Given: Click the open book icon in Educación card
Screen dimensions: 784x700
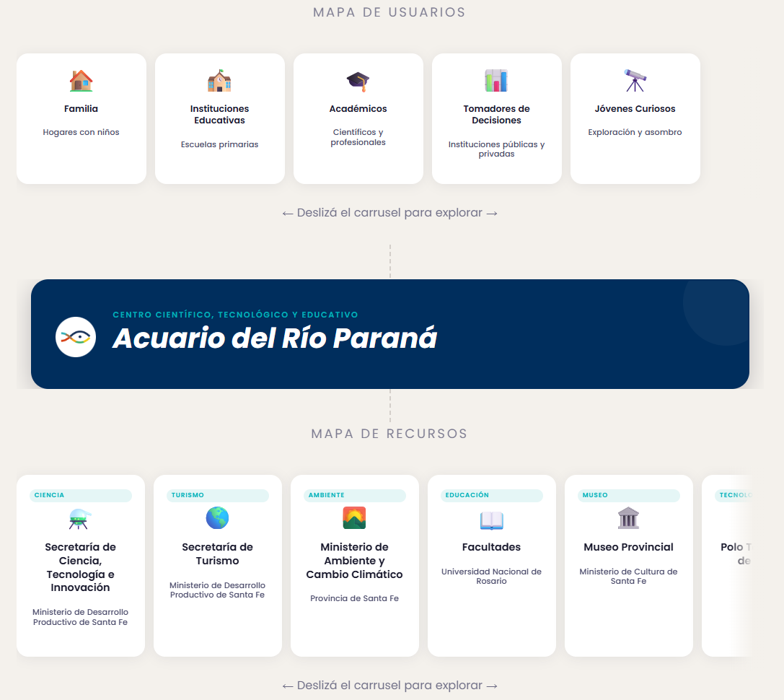Looking at the screenshot, I should [491, 520].
